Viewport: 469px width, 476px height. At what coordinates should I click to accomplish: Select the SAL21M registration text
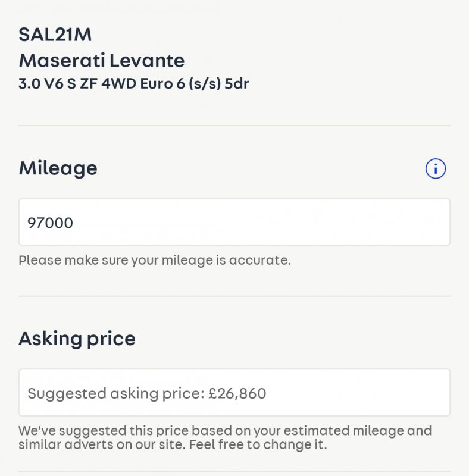pos(55,35)
